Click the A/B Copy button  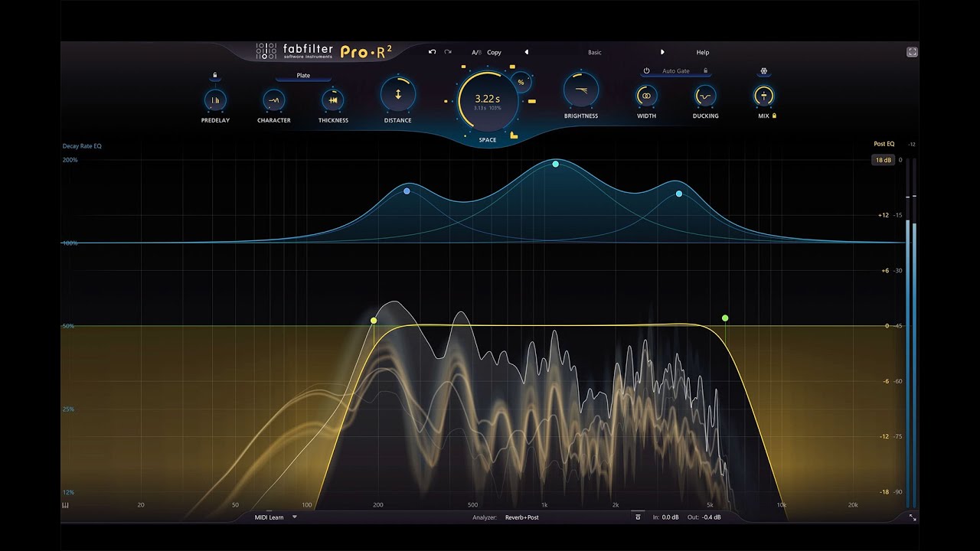[x=494, y=52]
